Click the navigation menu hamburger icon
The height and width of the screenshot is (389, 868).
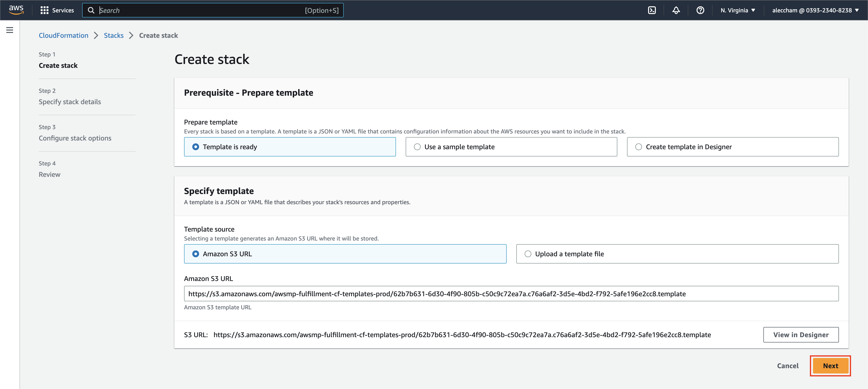click(9, 31)
